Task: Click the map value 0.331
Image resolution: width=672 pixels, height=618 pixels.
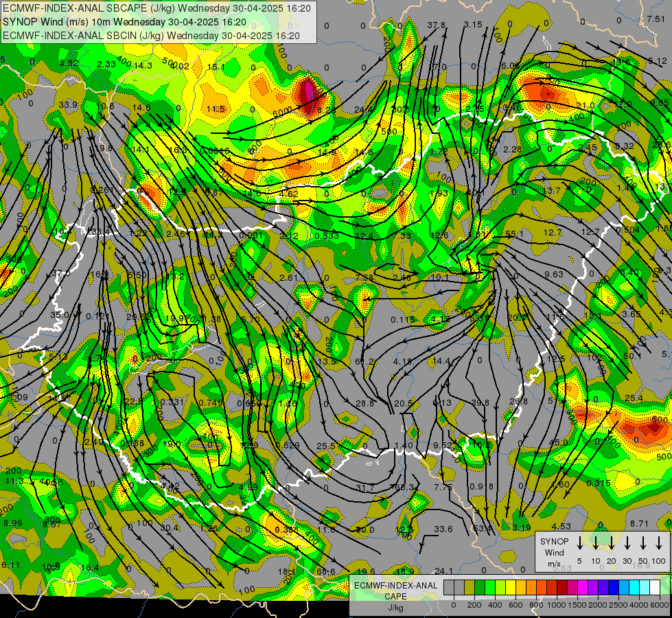Action: pos(172,402)
